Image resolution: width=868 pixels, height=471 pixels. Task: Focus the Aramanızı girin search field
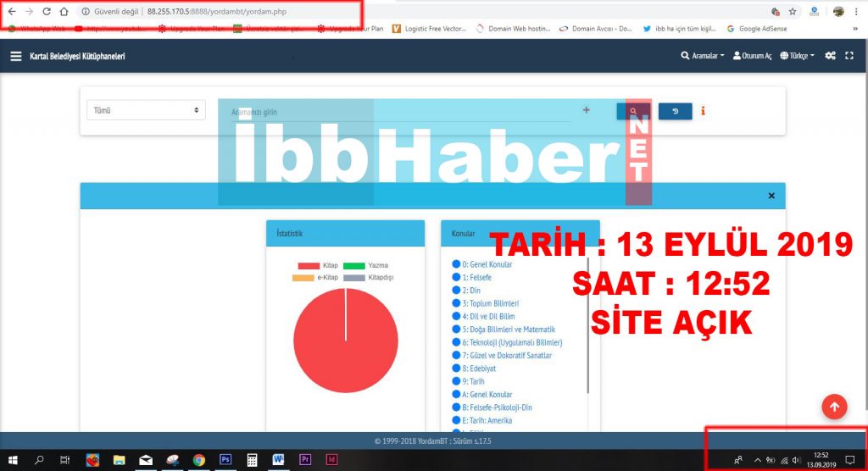pos(400,112)
